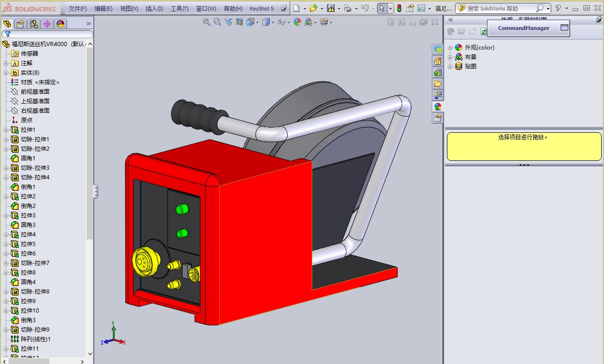Open the View Palette task pane tab
This screenshot has height=364, width=604.
point(437,95)
